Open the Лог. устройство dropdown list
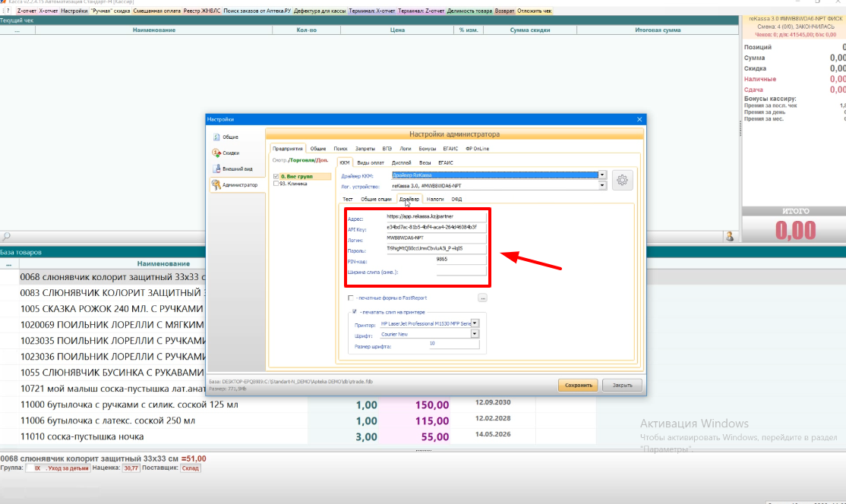 (602, 184)
